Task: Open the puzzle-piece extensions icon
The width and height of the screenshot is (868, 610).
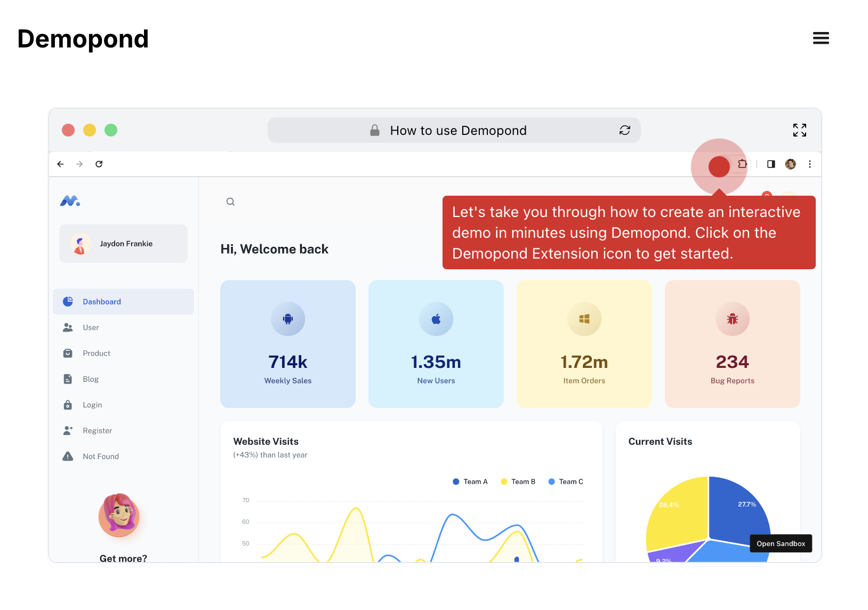Action: (742, 164)
